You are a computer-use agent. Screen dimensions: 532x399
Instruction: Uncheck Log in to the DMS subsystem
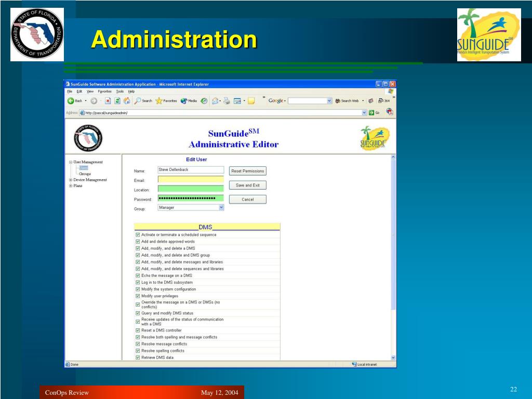tap(138, 282)
